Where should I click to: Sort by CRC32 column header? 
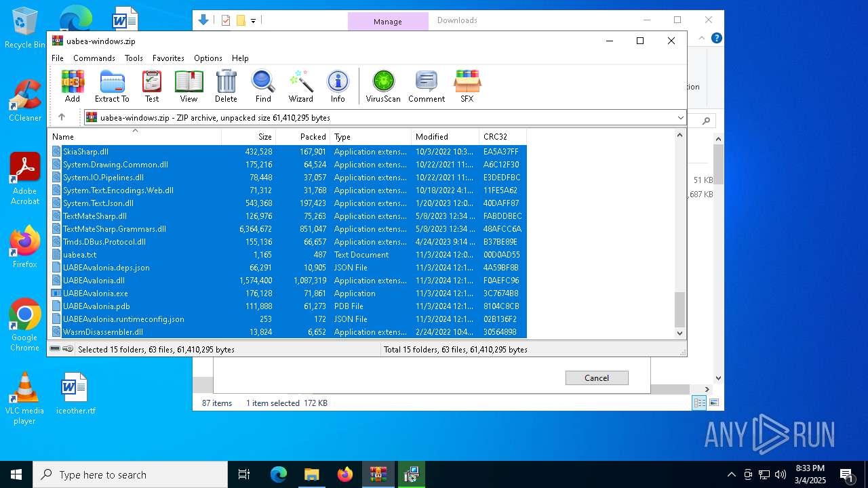coord(502,136)
